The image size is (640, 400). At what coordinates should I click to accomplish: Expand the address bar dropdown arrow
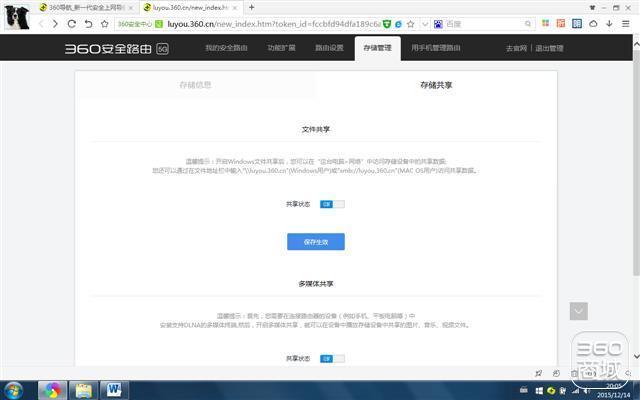[x=424, y=24]
